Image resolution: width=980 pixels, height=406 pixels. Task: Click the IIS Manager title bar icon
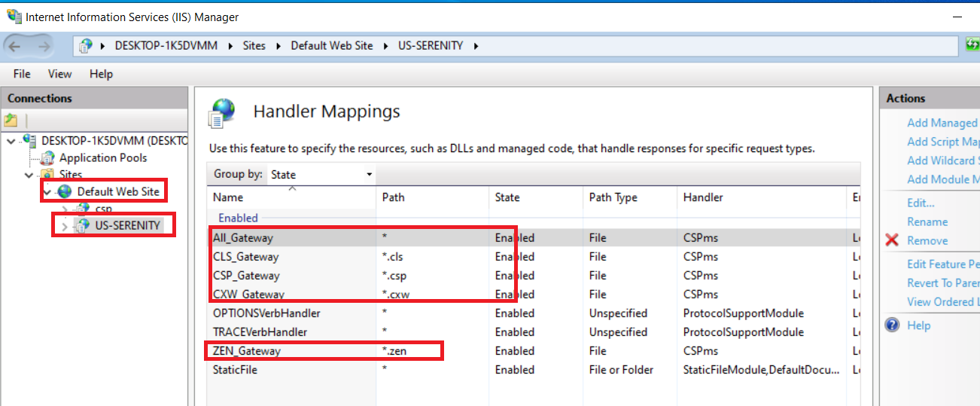[14, 16]
